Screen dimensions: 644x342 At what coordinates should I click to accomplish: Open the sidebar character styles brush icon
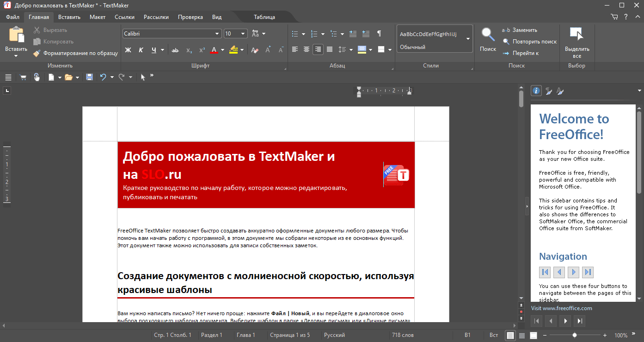[560, 91]
